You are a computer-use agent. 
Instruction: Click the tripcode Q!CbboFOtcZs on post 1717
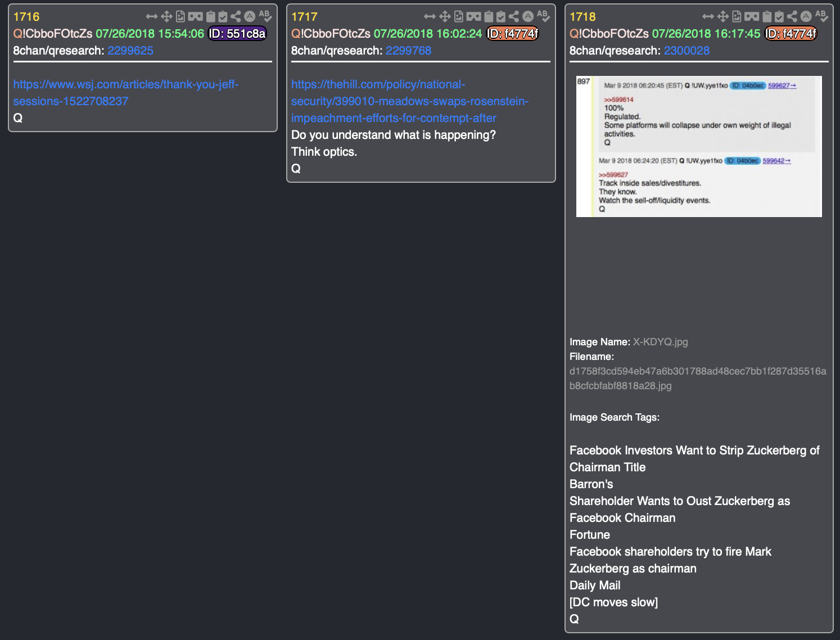click(331, 34)
